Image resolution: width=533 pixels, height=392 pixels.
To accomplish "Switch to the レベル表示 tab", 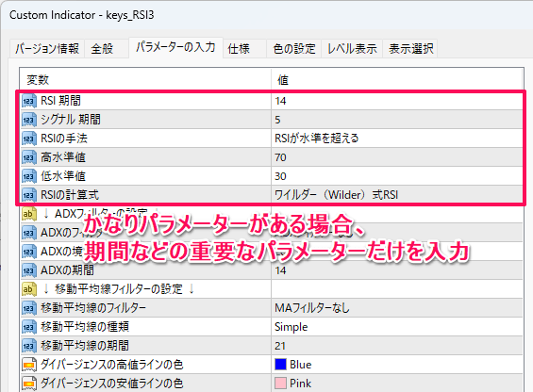I will (x=352, y=49).
